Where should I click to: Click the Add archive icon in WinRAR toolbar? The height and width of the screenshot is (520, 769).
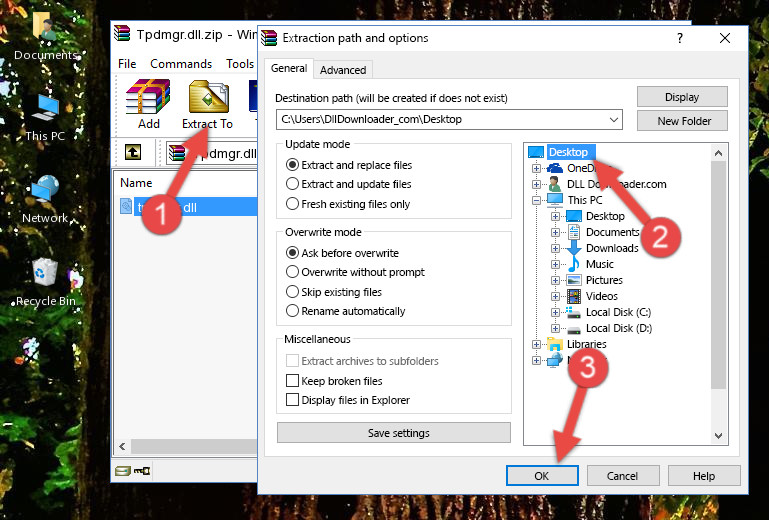[x=148, y=104]
